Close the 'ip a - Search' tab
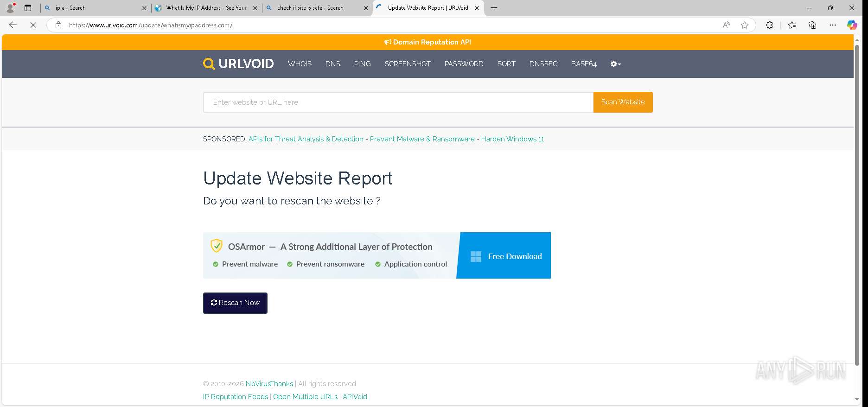 tap(144, 8)
